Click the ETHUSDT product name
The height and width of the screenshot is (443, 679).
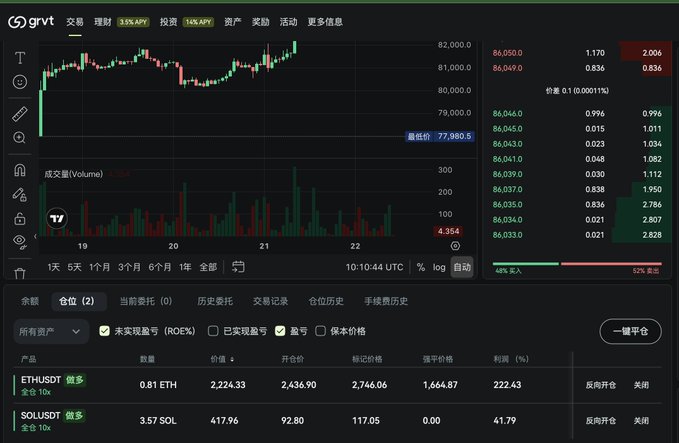[41, 380]
